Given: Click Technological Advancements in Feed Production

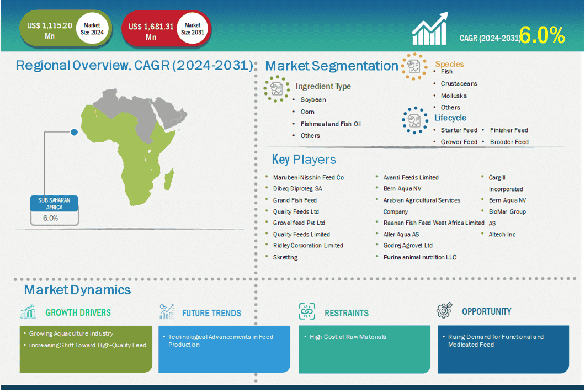Looking at the screenshot, I should [221, 341].
